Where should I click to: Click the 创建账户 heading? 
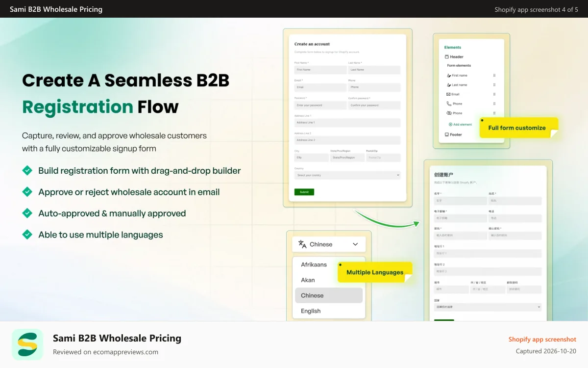[443, 175]
